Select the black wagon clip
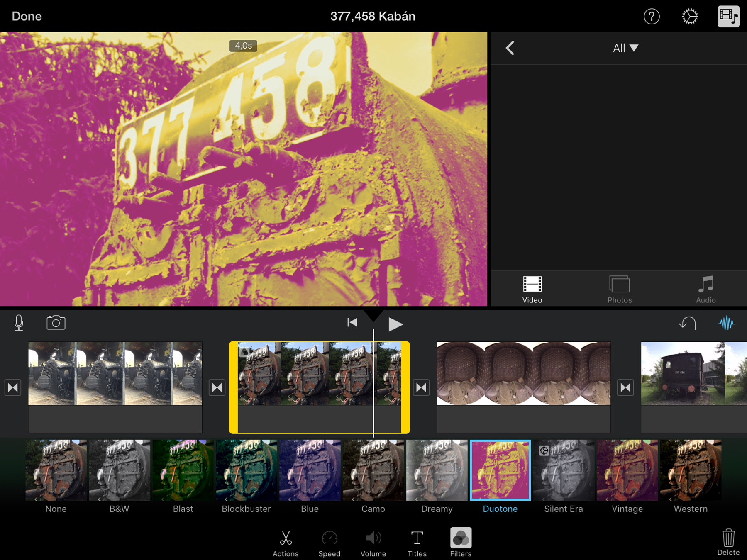Viewport: 747px width, 560px height. tap(694, 387)
